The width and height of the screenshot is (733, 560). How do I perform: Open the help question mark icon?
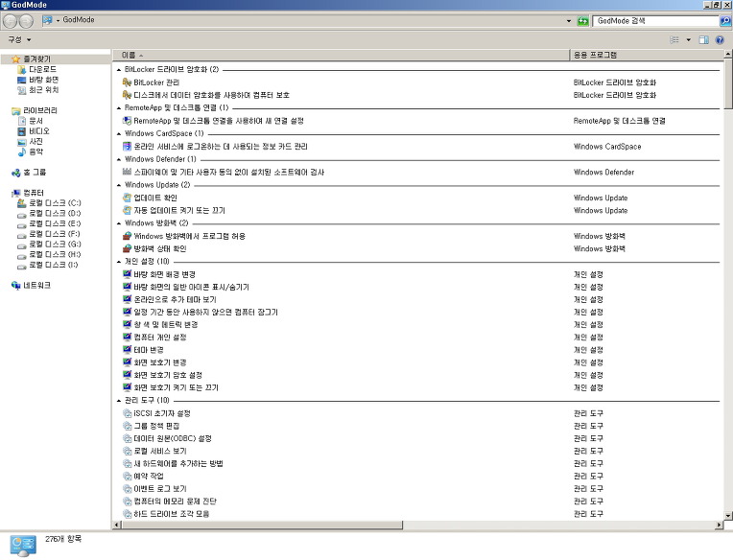tap(720, 40)
